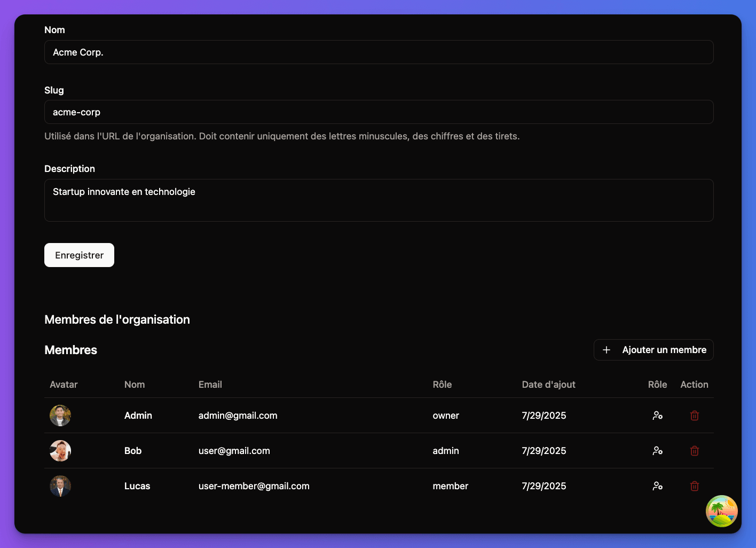Click the change role icon for Admin
The height and width of the screenshot is (548, 756).
coord(657,415)
